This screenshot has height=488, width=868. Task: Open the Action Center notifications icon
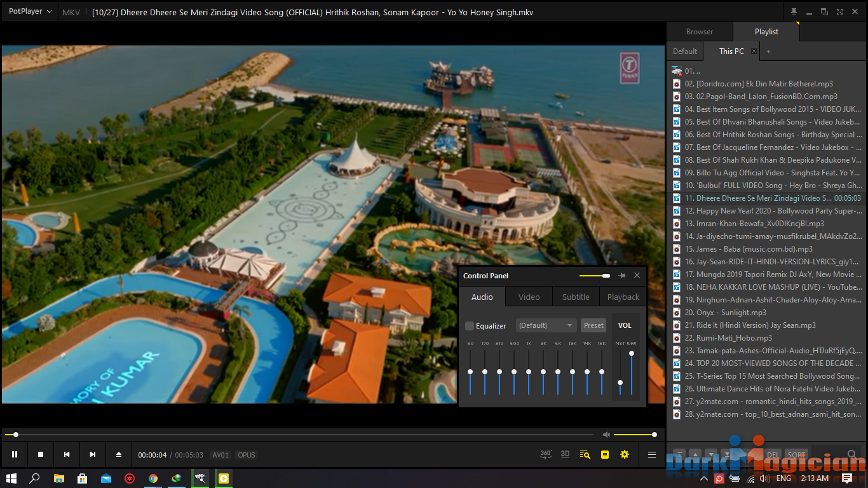point(847,478)
